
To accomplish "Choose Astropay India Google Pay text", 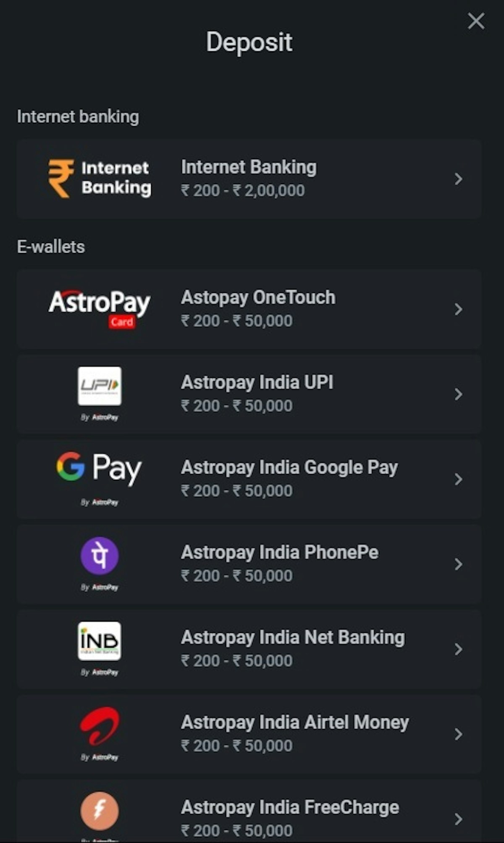I will coord(289,467).
